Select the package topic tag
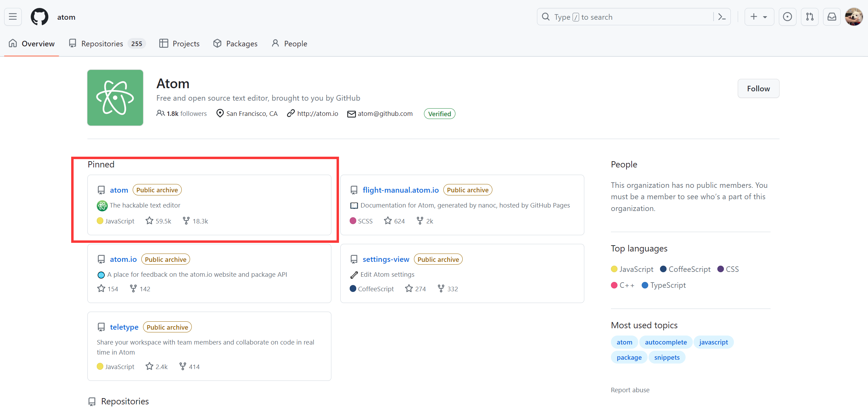The width and height of the screenshot is (868, 413). 629,357
